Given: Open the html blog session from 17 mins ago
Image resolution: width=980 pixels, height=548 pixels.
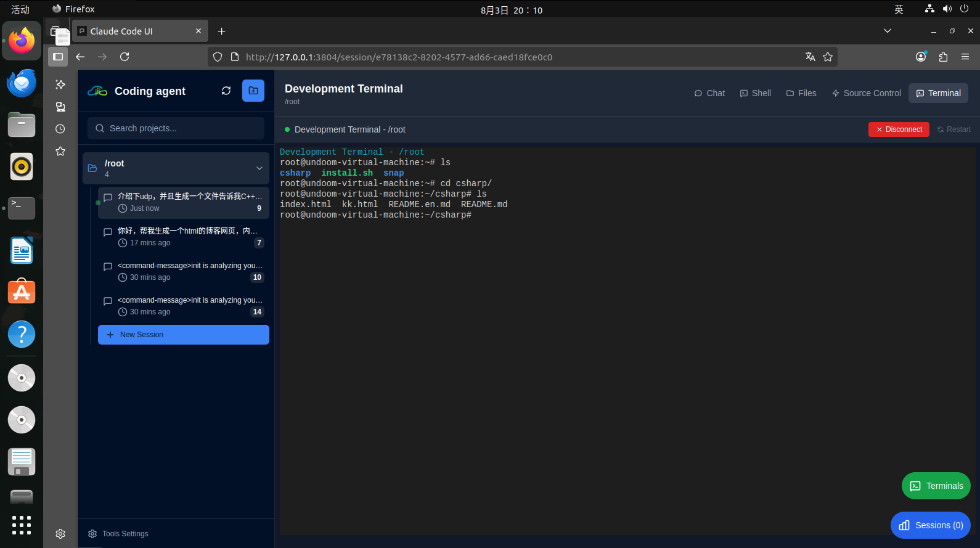Looking at the screenshot, I should [184, 237].
